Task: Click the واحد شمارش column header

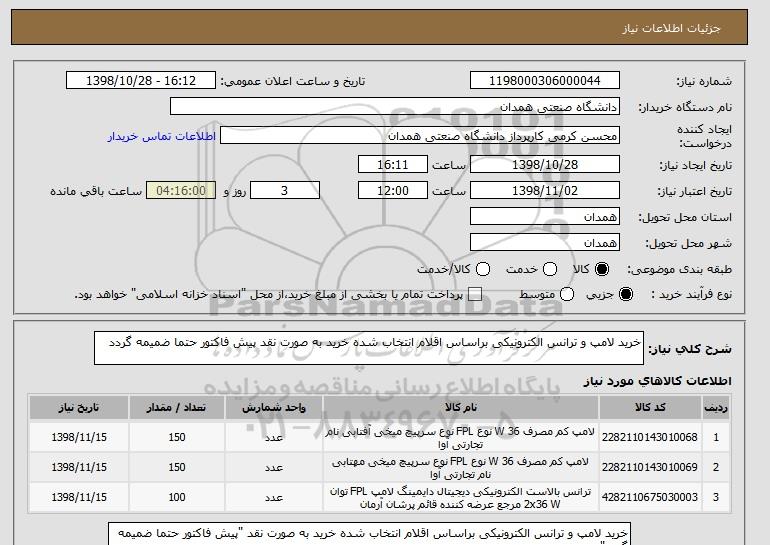Action: (x=274, y=408)
